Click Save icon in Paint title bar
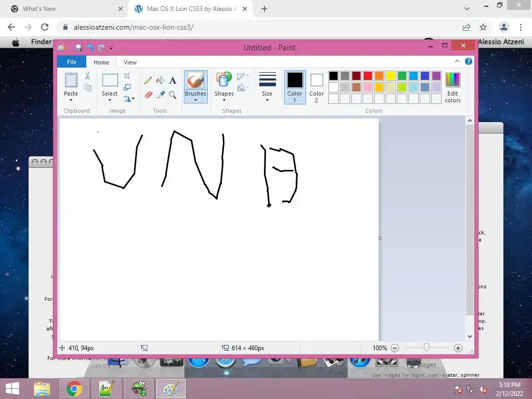The width and height of the screenshot is (532, 399). pos(78,48)
